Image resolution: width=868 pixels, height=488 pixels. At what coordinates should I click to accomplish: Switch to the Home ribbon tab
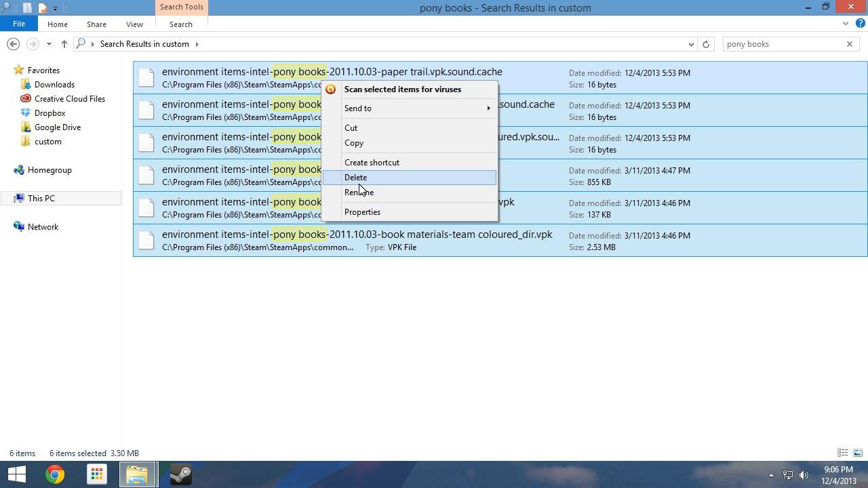click(x=58, y=24)
